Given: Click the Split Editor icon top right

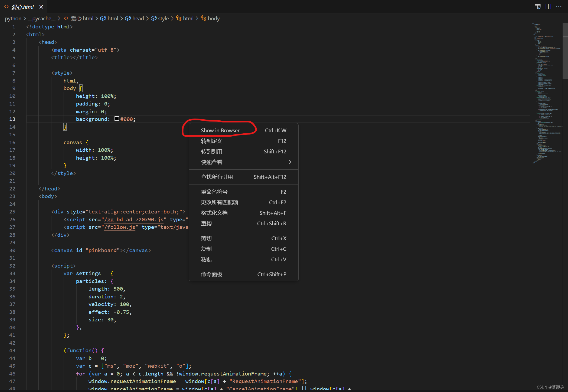Looking at the screenshot, I should coord(549,6).
